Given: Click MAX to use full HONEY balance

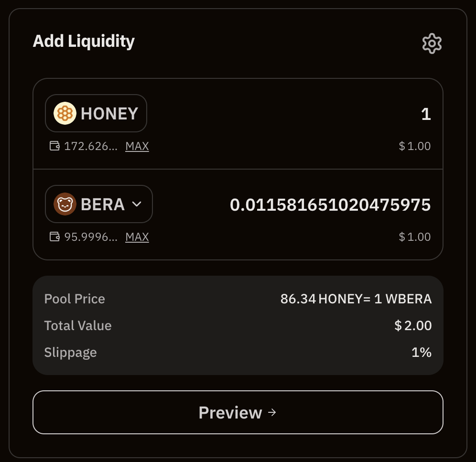Looking at the screenshot, I should 137,146.
